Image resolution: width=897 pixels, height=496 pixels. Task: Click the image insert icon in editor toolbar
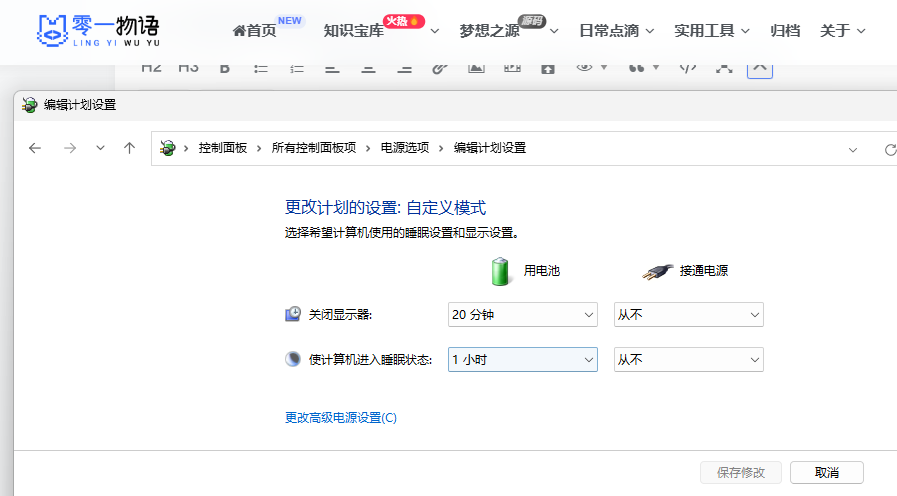[x=476, y=68]
